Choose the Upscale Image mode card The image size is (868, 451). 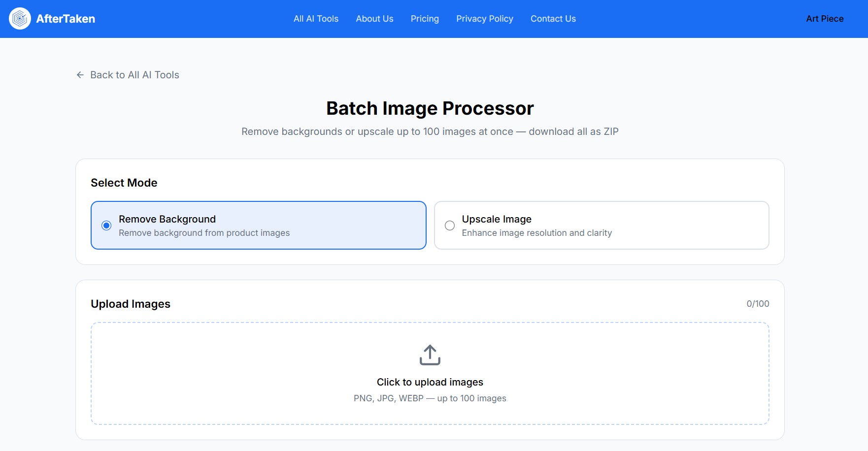(x=601, y=225)
